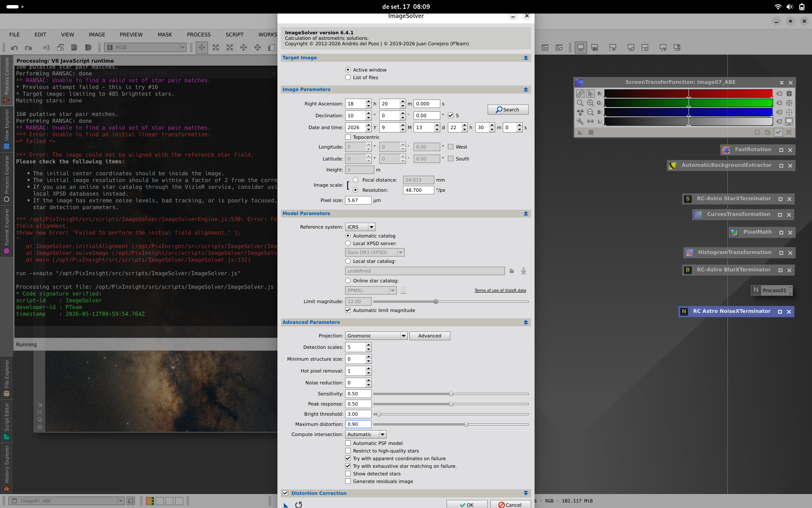Screen dimensions: 812x508
Task: Click the local star catalog folder browse icon
Action: [512, 271]
